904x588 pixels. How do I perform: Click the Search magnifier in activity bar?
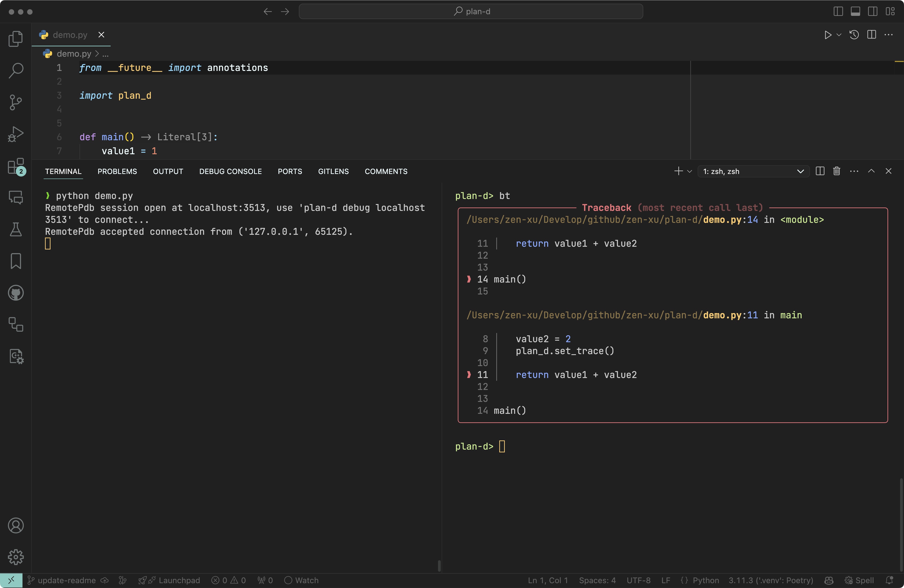pyautogui.click(x=16, y=70)
